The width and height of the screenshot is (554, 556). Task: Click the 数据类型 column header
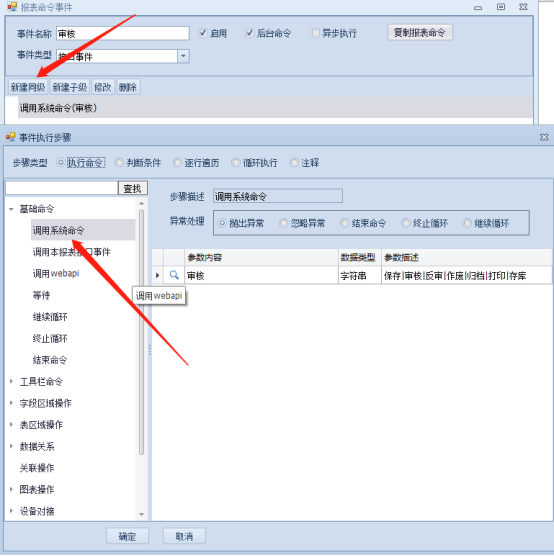coord(359,257)
